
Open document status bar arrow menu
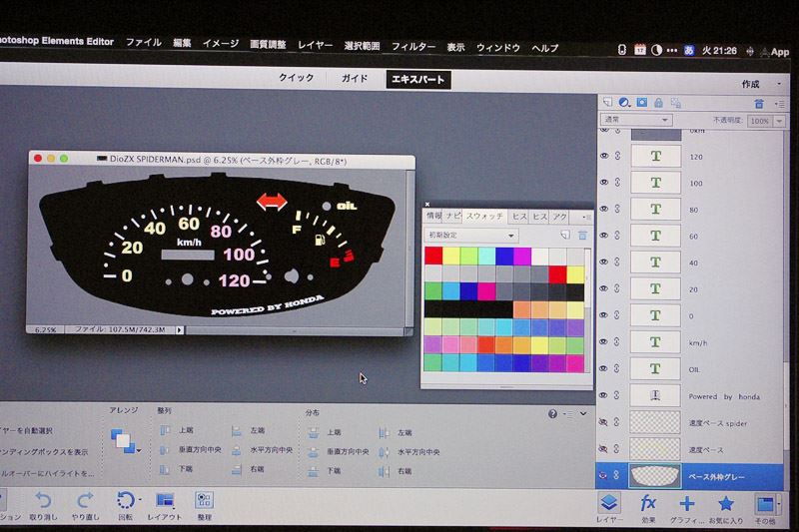[180, 330]
